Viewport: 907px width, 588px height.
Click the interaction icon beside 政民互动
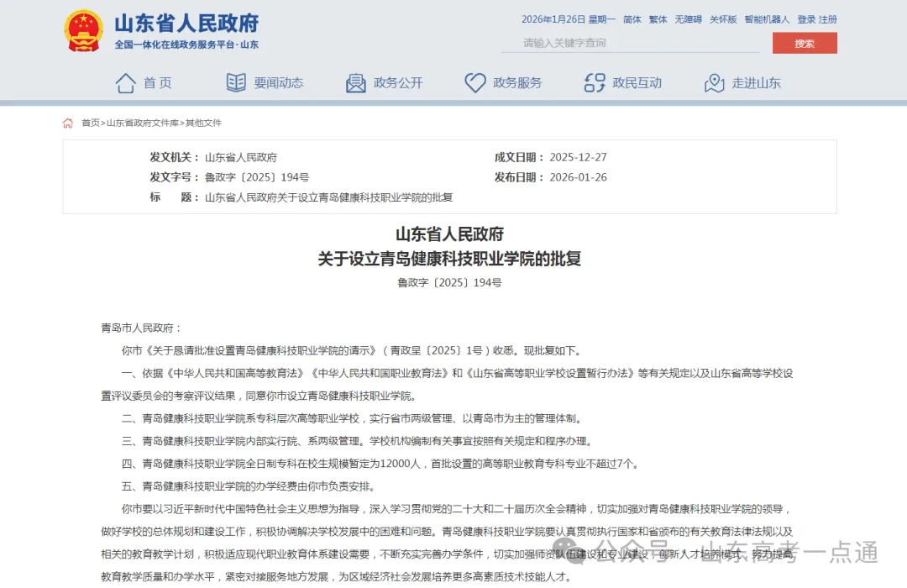(x=595, y=83)
